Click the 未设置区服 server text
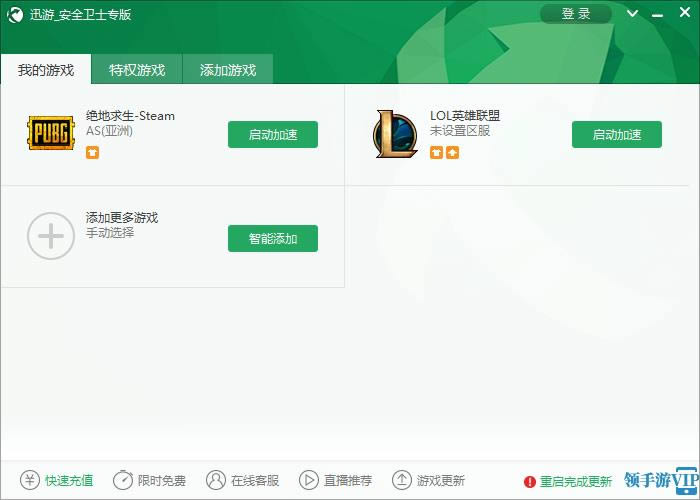This screenshot has width=700, height=500. [x=460, y=131]
